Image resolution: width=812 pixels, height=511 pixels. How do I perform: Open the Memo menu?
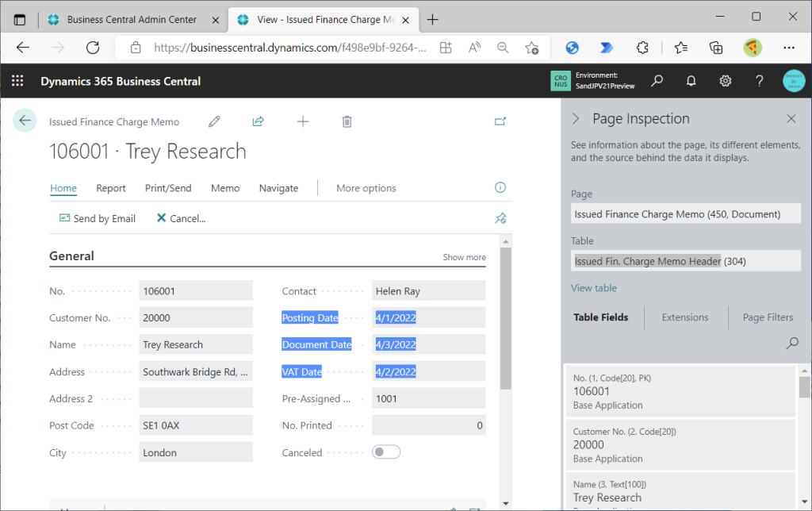pyautogui.click(x=225, y=188)
